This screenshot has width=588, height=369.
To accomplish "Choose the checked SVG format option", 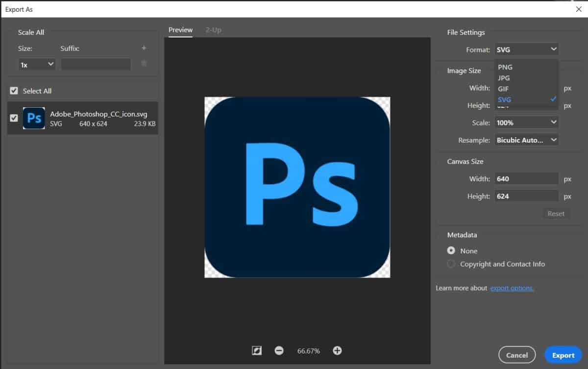I will pos(526,99).
